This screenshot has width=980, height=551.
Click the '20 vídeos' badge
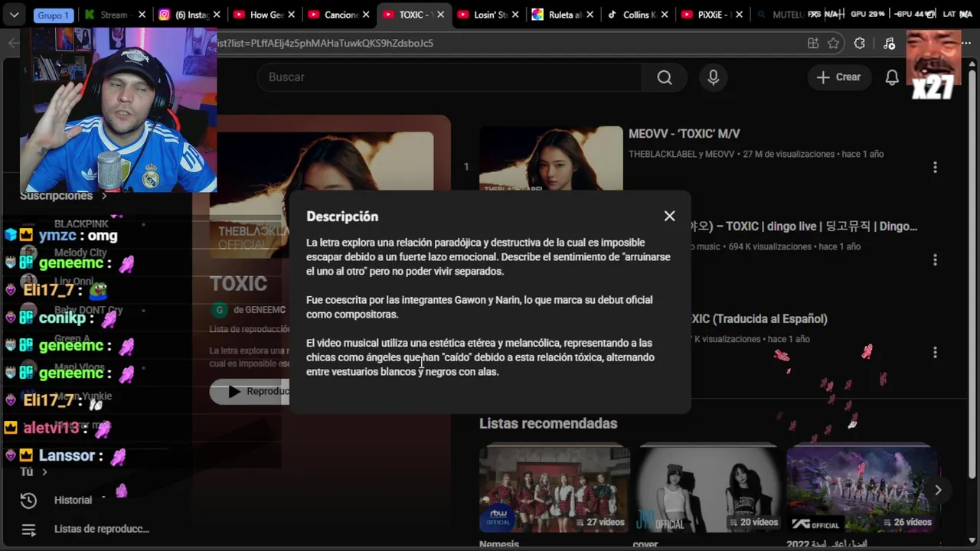point(753,522)
